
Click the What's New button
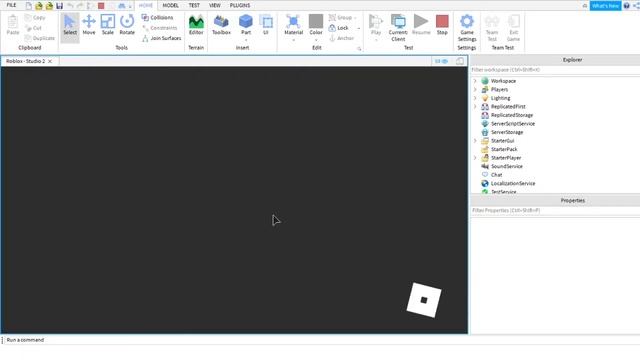(x=605, y=6)
